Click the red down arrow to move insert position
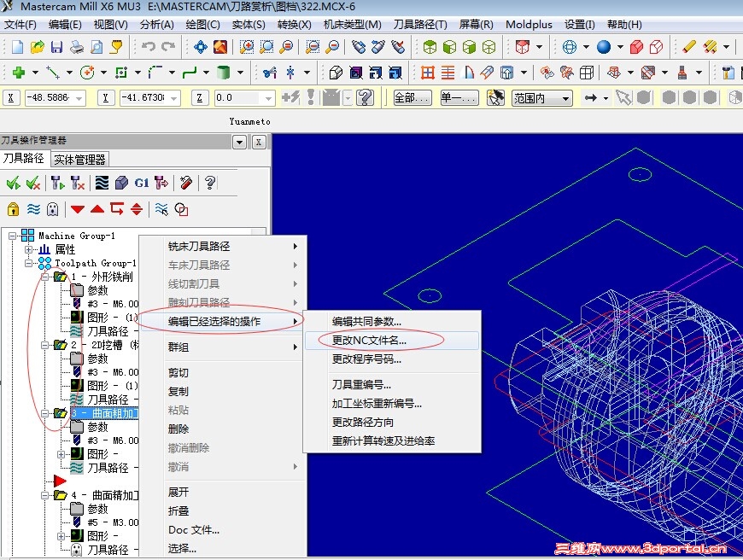 [77, 209]
